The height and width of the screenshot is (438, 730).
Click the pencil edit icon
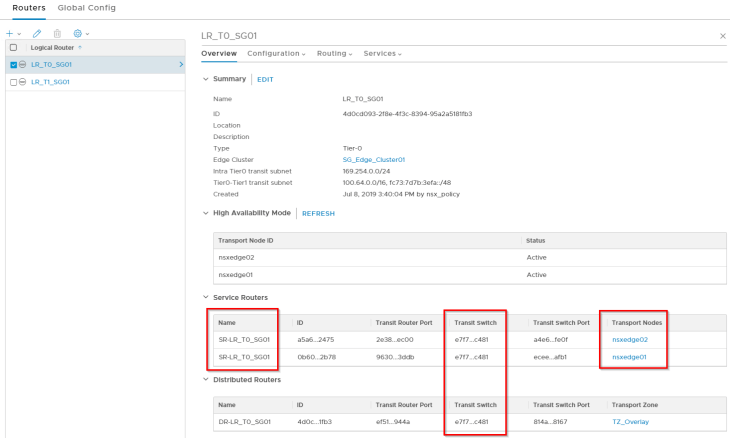point(37,33)
